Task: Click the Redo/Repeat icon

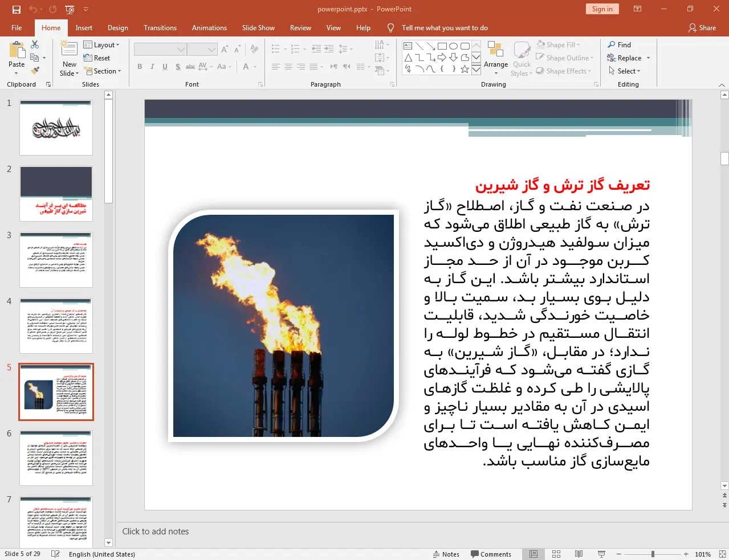Action: coord(52,9)
